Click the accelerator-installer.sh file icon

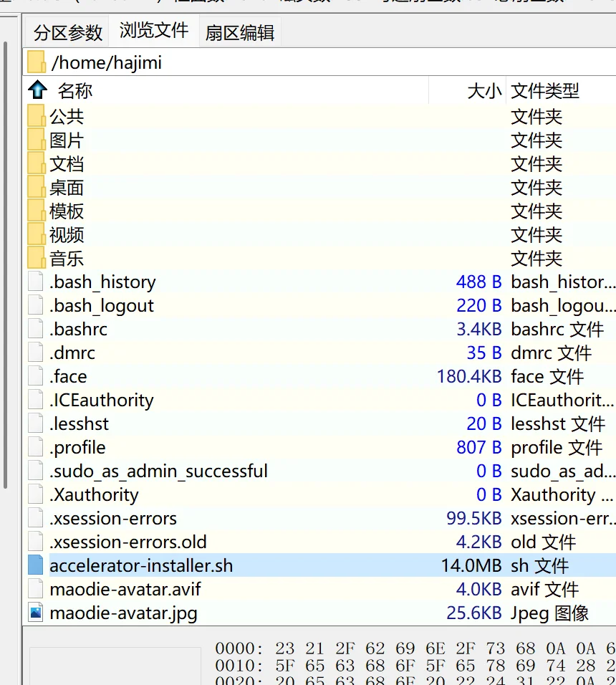36,565
